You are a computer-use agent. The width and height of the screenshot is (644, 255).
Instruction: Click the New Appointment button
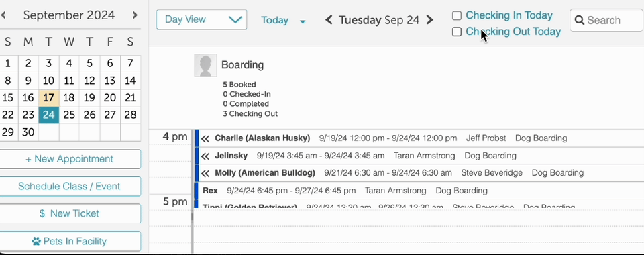click(x=69, y=159)
